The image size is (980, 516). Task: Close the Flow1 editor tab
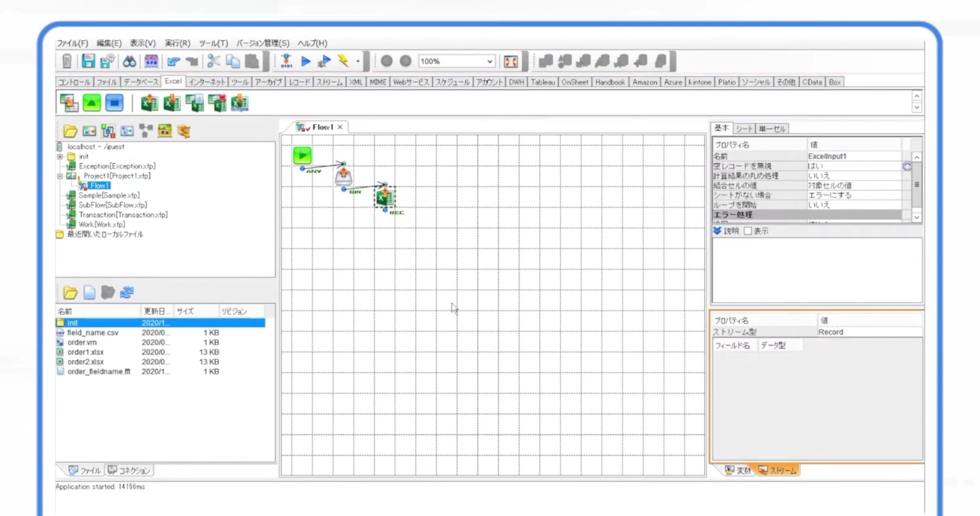[x=340, y=127]
